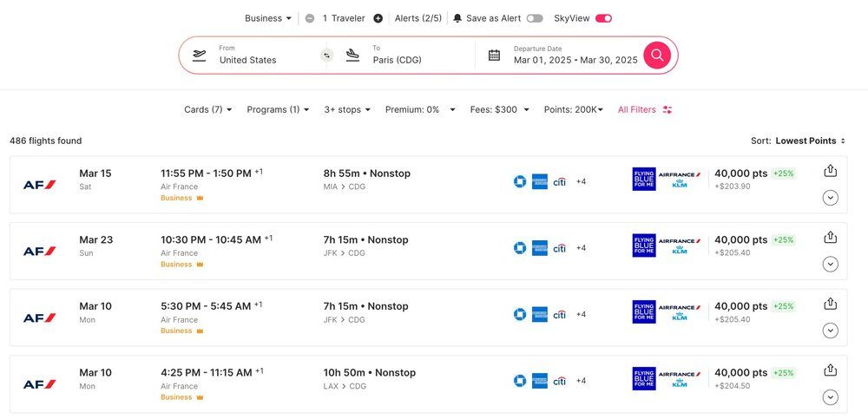The height and width of the screenshot is (419, 868).
Task: Open the Points: 200K filter
Action: tap(573, 109)
